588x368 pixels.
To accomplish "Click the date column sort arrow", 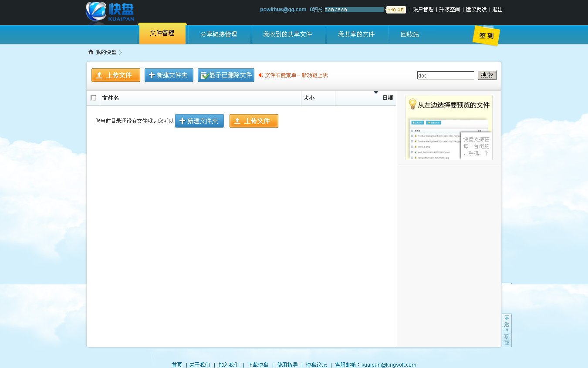I will [376, 92].
